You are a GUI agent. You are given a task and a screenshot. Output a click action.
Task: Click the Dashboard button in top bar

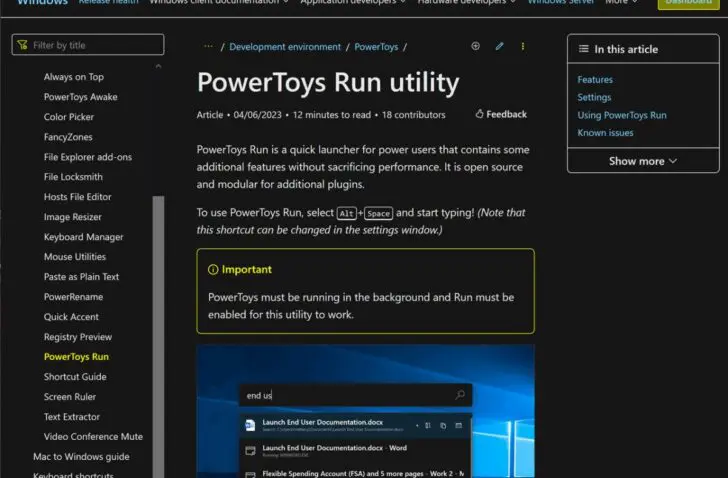click(x=689, y=3)
